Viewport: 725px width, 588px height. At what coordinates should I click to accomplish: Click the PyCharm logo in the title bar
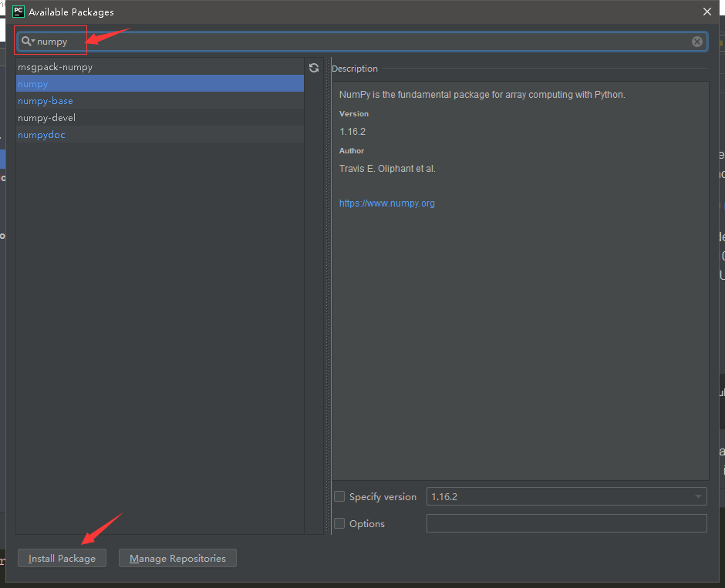click(17, 12)
